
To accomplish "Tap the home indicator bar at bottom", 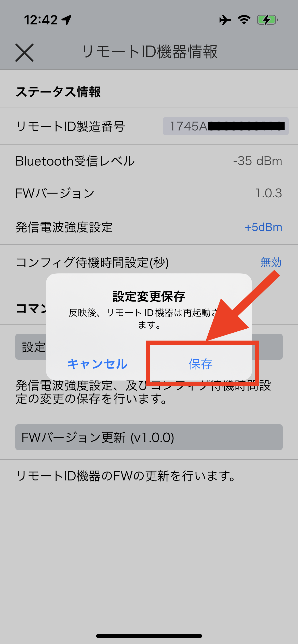I will [x=149, y=636].
